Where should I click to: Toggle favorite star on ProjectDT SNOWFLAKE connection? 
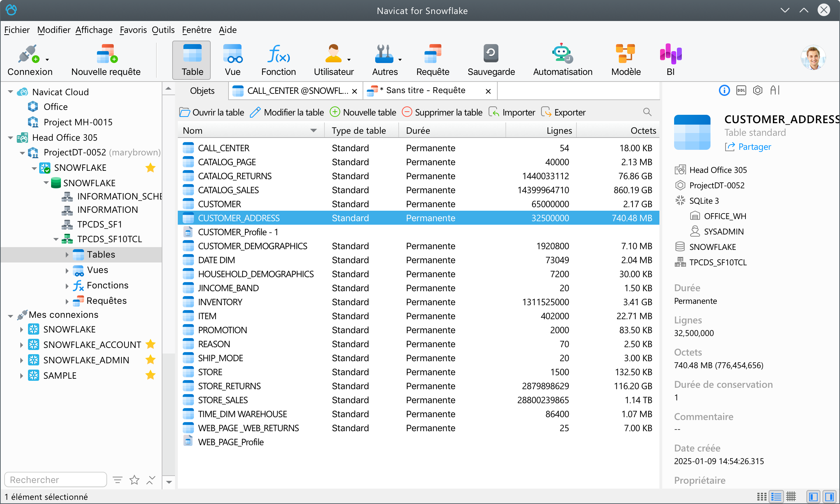tap(150, 168)
